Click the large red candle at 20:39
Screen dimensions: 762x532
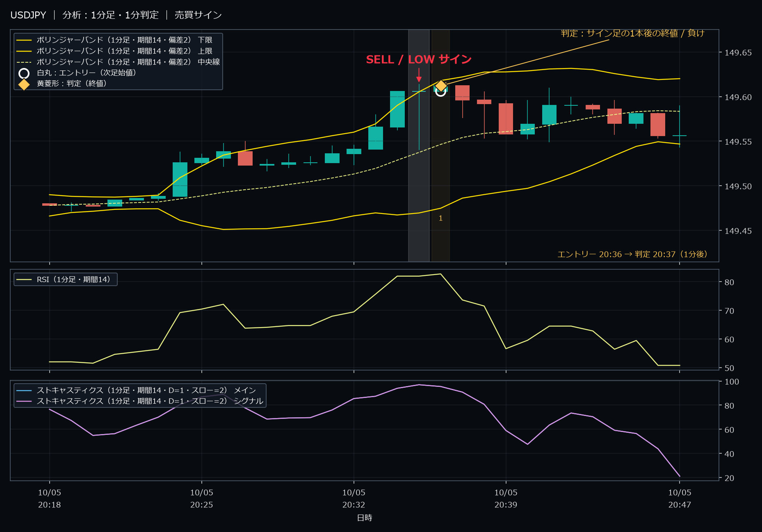tap(506, 119)
